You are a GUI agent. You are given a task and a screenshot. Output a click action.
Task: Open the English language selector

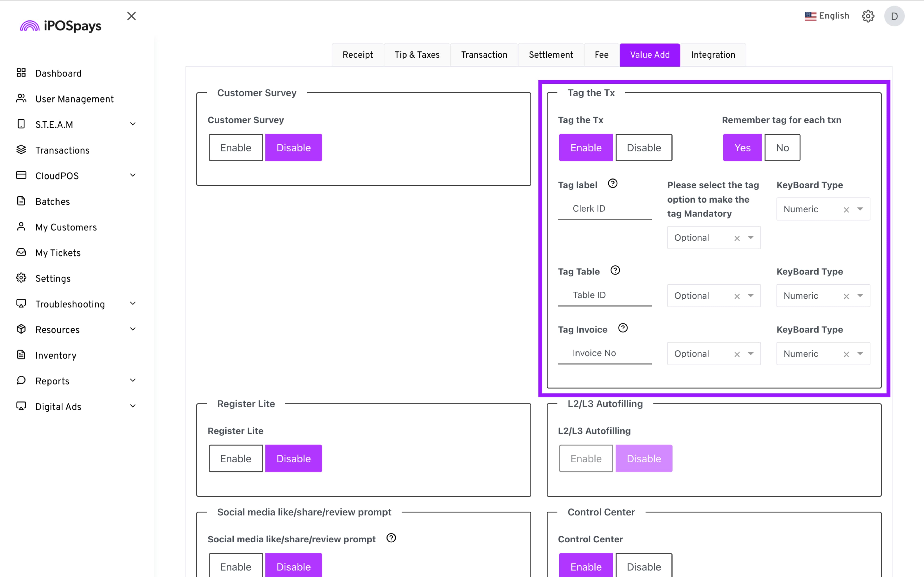pyautogui.click(x=827, y=16)
